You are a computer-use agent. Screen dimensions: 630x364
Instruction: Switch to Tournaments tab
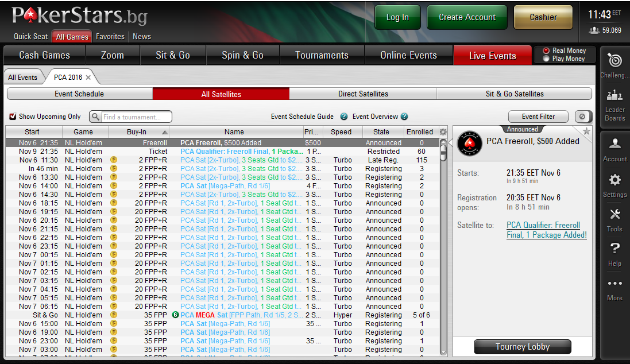tap(322, 55)
